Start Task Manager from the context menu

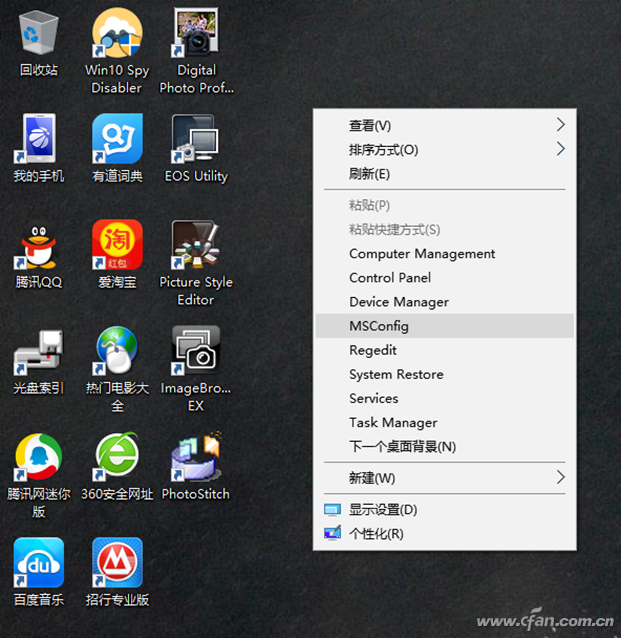[445, 422]
